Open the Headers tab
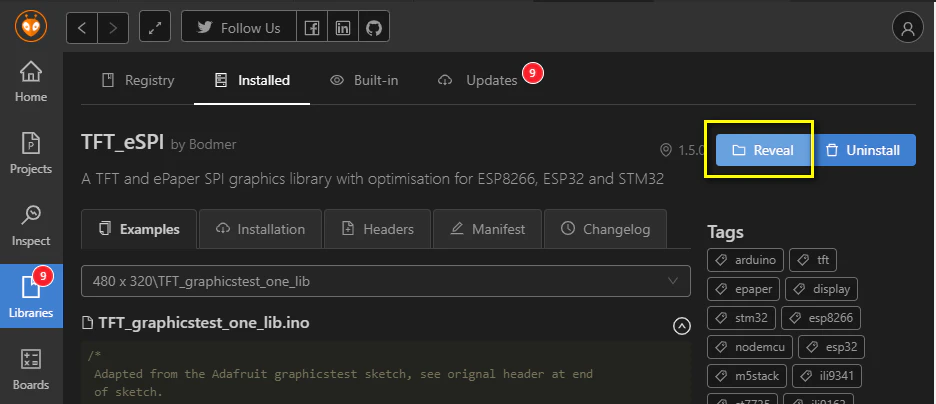936x404 pixels. tap(377, 229)
